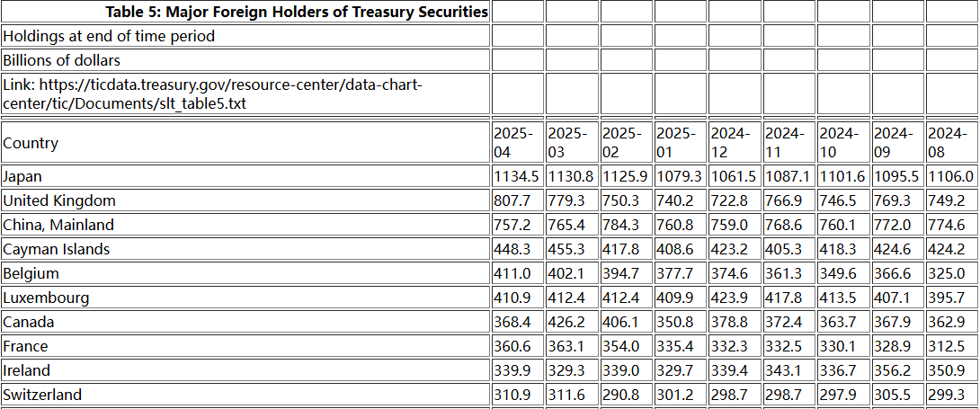Click the 'Country' header cell
Viewport: 980px width, 409px height.
(x=31, y=143)
